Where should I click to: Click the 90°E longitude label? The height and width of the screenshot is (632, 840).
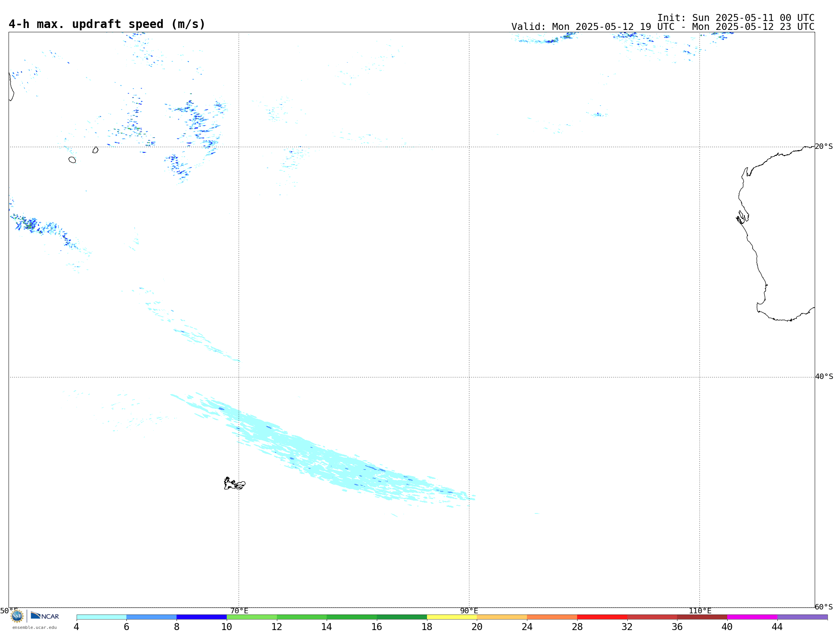pyautogui.click(x=469, y=611)
